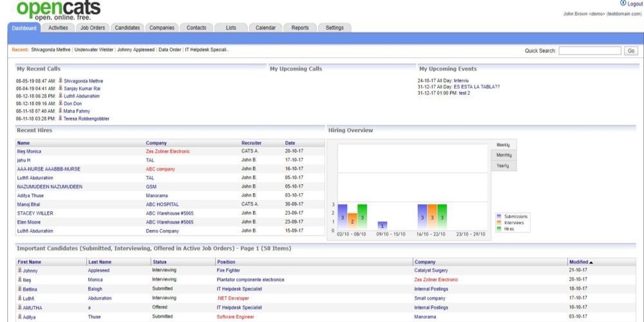Open the Job Orders tab
Viewport: 644px width, 322px height.
[93, 28]
